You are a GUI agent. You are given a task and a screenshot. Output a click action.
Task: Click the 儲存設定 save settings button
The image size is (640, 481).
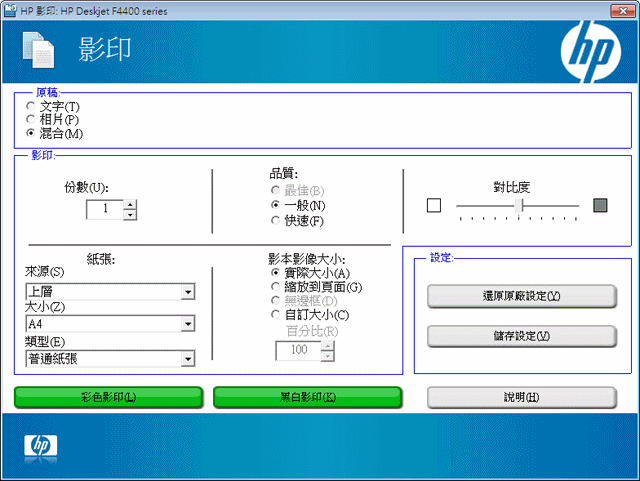[x=522, y=336]
